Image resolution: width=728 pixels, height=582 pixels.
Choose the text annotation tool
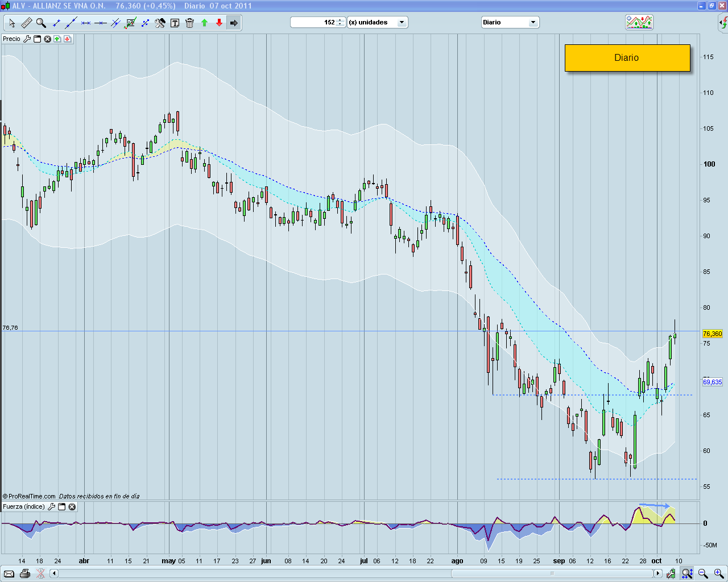click(175, 23)
